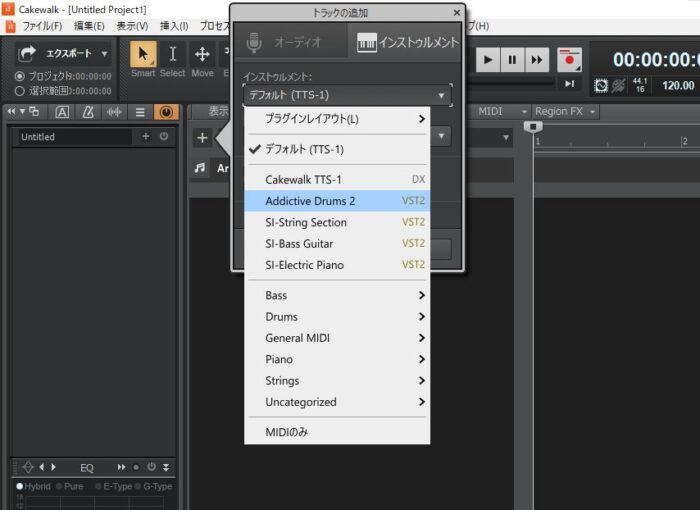Open the View menu
The image size is (700, 510).
tap(132, 26)
